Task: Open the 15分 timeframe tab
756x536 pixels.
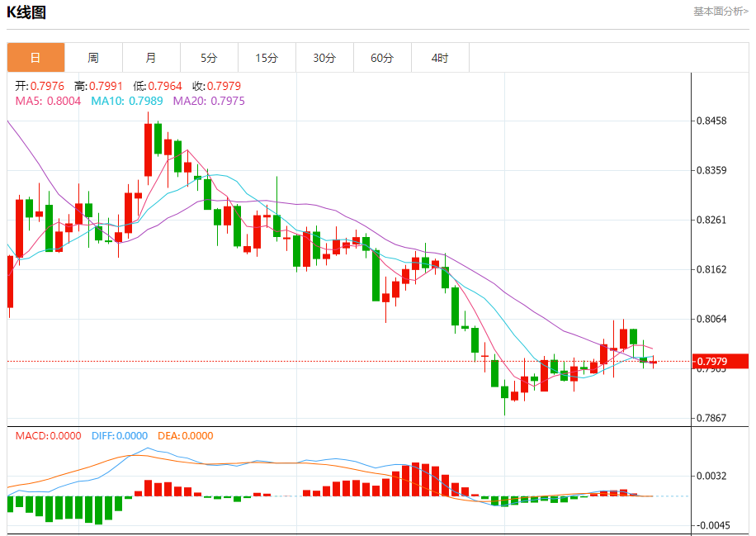Action: pyautogui.click(x=267, y=58)
